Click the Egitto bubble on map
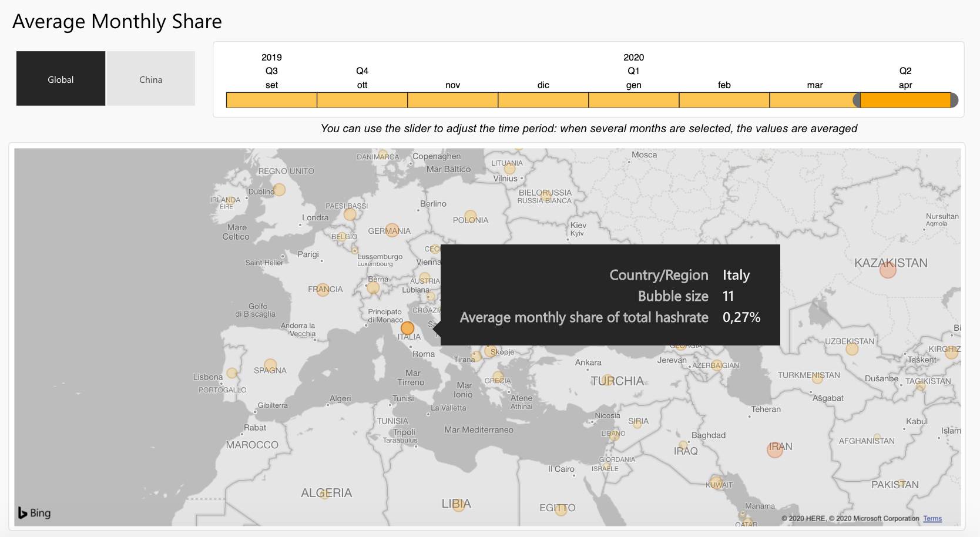 click(561, 509)
